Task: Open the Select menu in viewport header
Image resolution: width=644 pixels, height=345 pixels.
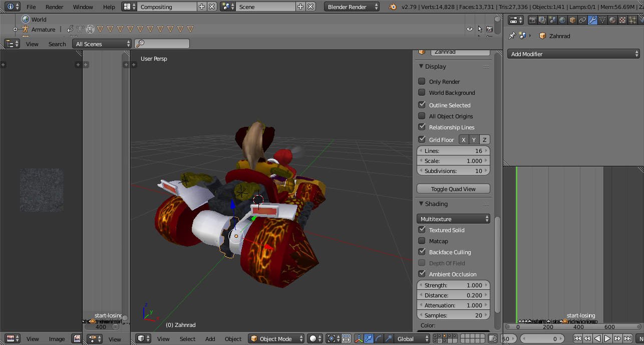Action: point(187,339)
